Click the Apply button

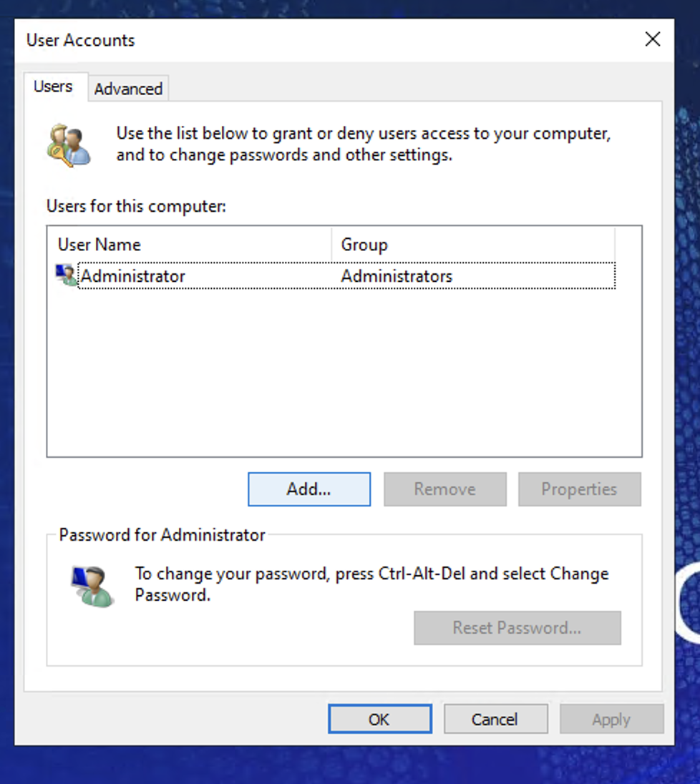(611, 719)
